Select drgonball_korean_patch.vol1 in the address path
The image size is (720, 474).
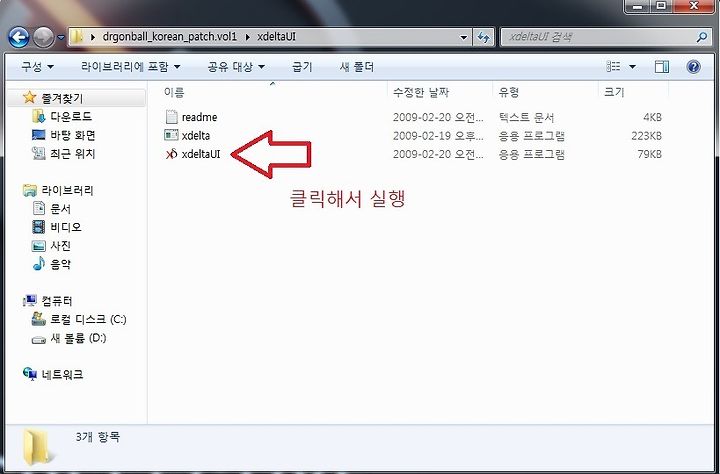(169, 37)
